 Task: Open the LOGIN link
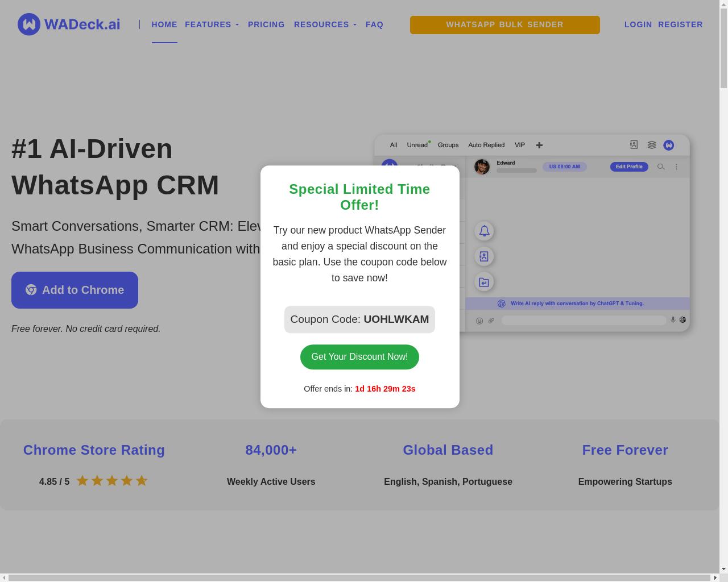(638, 24)
